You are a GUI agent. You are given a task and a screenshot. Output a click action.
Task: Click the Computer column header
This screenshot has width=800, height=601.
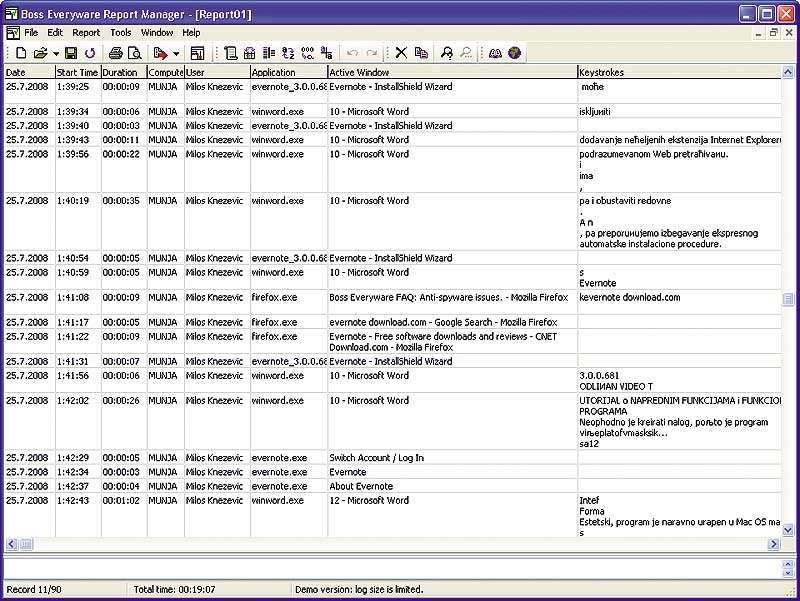coord(166,72)
